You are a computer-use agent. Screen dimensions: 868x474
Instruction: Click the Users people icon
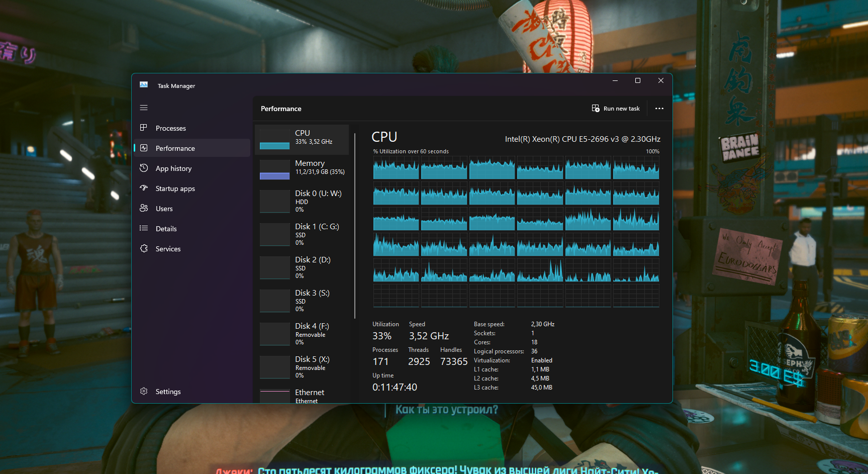click(144, 208)
